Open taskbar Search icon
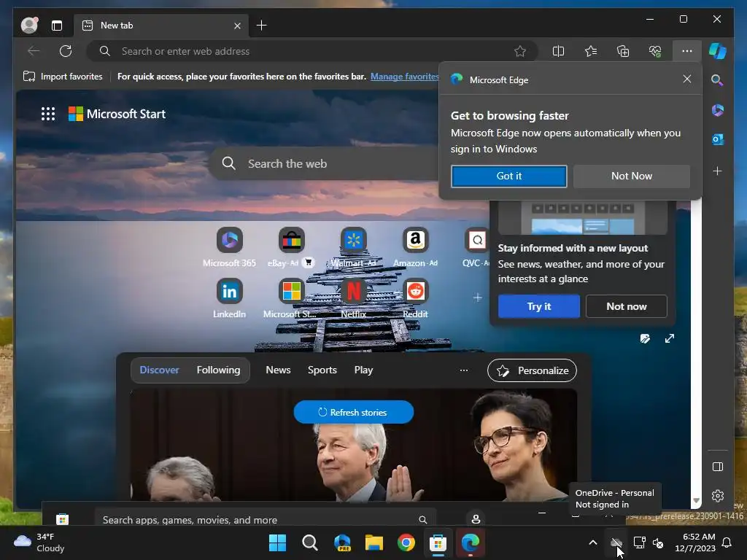 (309, 542)
